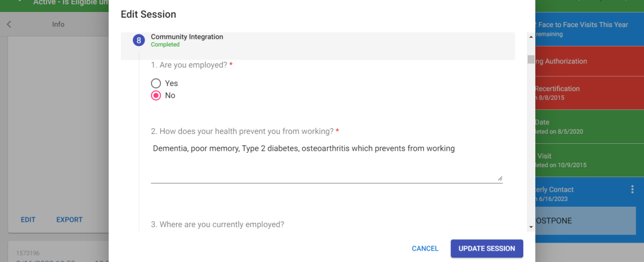644x262 pixels.
Task: Click the EXPORT link in the left panel
Action: pyautogui.click(x=69, y=220)
